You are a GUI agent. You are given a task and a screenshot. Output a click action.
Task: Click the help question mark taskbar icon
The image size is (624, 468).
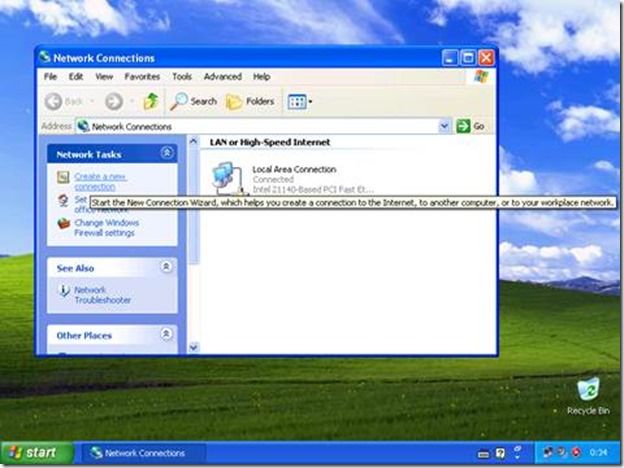(x=501, y=453)
